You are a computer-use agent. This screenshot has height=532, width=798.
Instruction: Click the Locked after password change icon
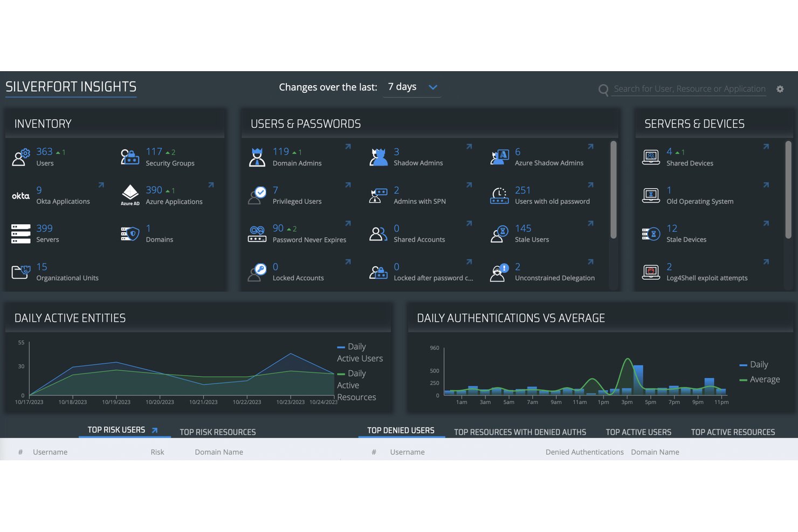[x=379, y=272]
